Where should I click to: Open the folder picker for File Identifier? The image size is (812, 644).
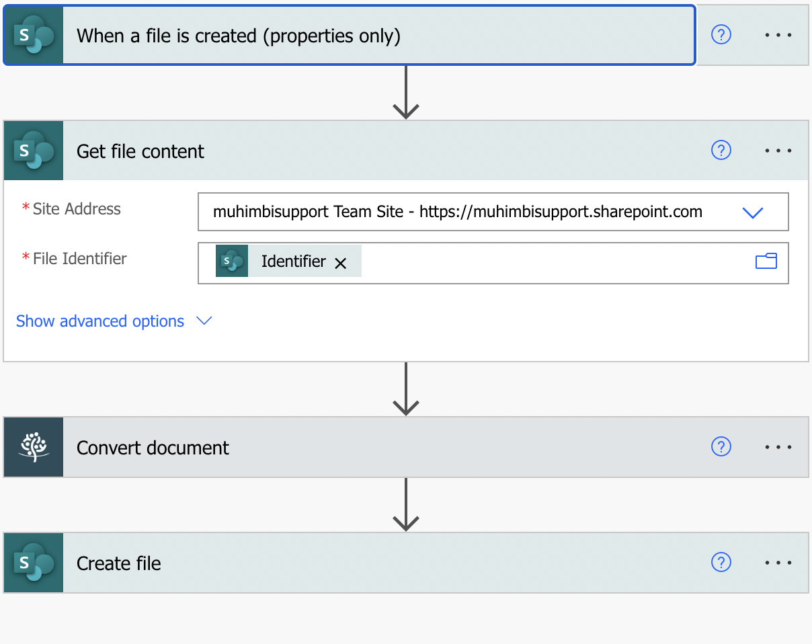[766, 261]
